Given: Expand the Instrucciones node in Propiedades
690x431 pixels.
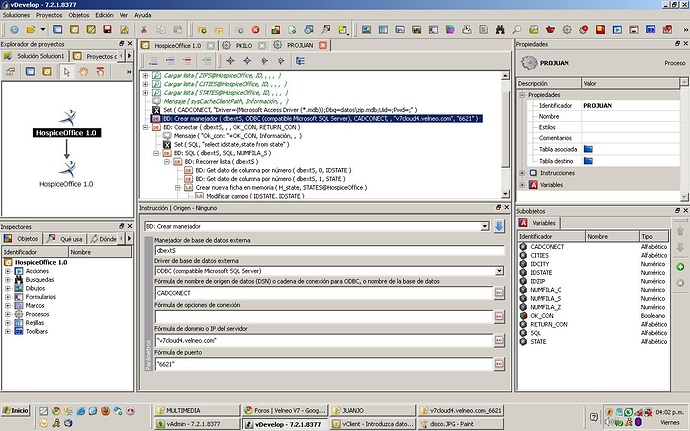Looking at the screenshot, I should click(x=522, y=173).
